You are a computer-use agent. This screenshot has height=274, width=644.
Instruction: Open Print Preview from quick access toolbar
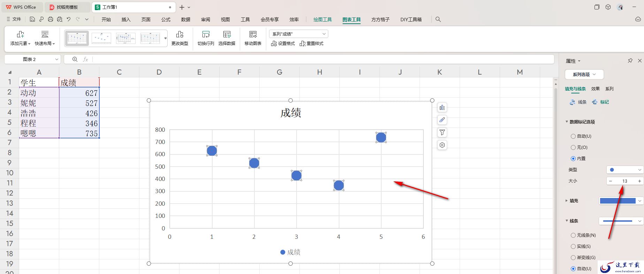(x=60, y=20)
